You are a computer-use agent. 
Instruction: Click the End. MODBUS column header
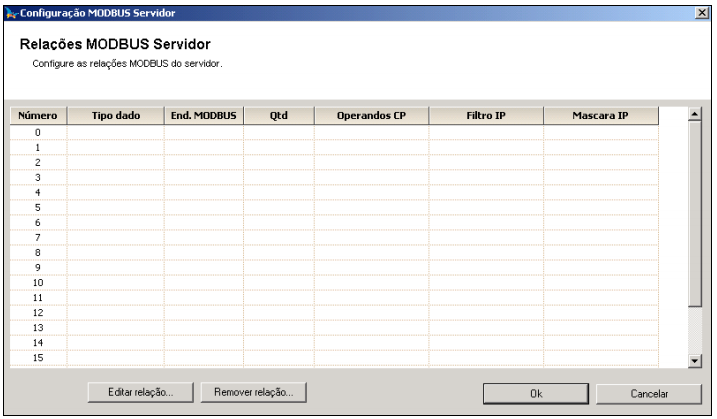203,116
